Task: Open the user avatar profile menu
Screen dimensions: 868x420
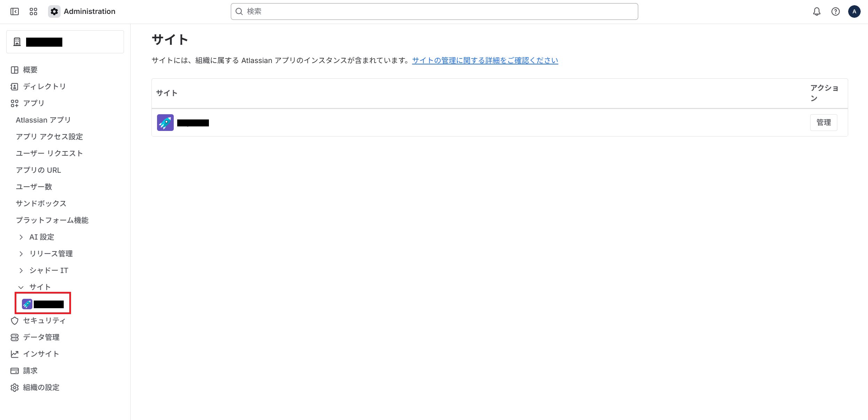Action: tap(854, 11)
